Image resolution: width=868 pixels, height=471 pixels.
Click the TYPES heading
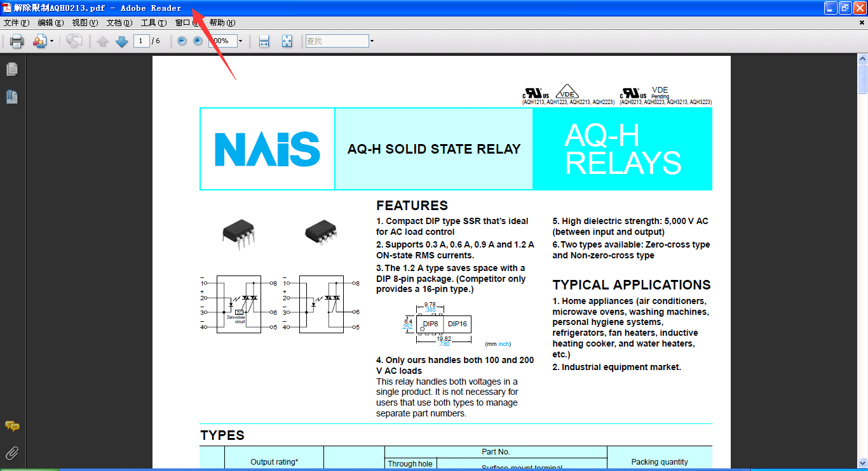tap(222, 435)
